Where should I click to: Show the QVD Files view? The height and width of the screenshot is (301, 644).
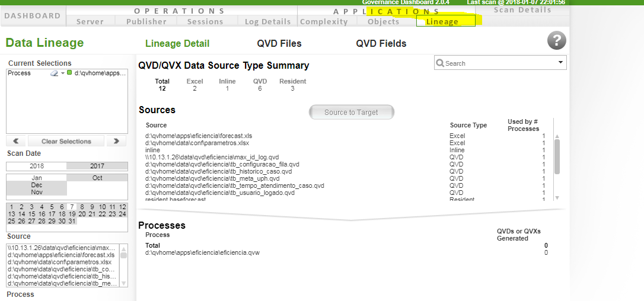point(279,43)
